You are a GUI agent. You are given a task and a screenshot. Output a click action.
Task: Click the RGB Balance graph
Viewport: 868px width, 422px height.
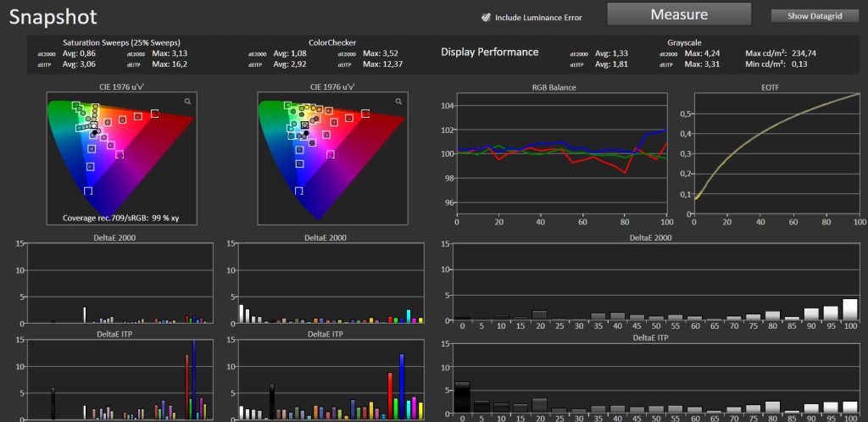(x=562, y=153)
